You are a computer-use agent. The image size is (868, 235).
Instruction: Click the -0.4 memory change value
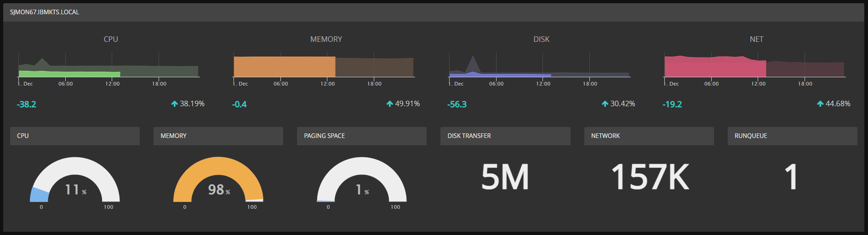click(240, 104)
